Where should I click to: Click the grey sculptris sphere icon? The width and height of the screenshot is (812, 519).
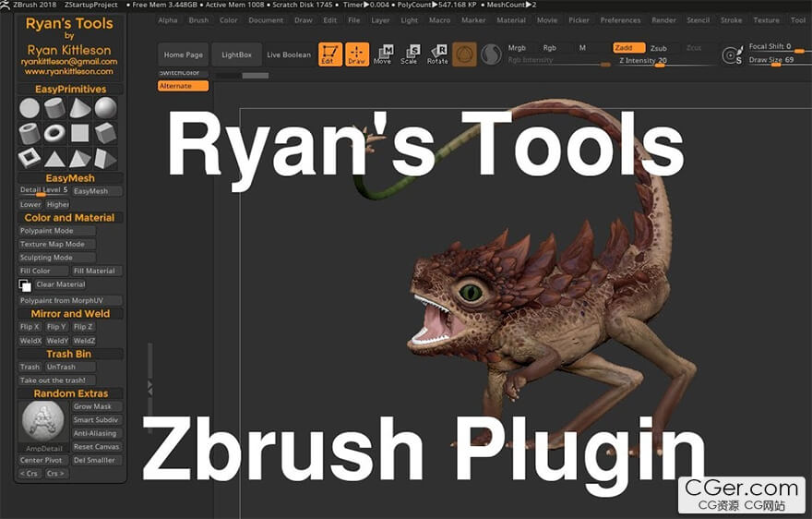(491, 54)
